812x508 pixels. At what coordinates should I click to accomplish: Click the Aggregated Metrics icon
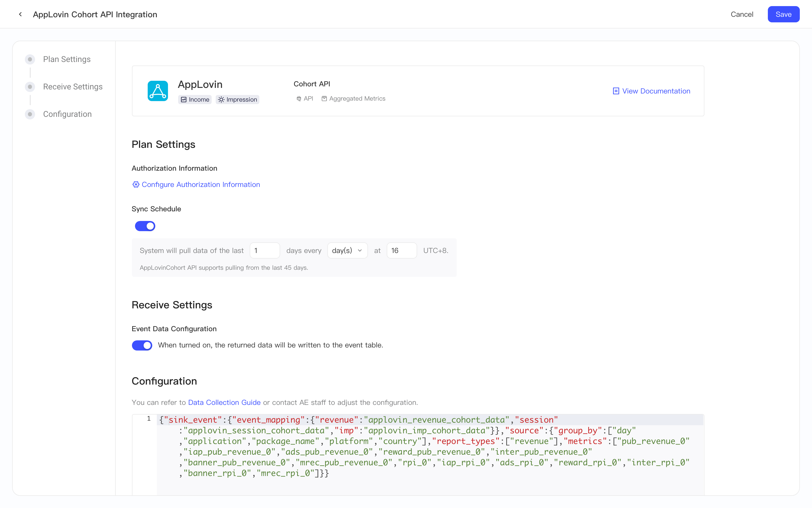[324, 99]
